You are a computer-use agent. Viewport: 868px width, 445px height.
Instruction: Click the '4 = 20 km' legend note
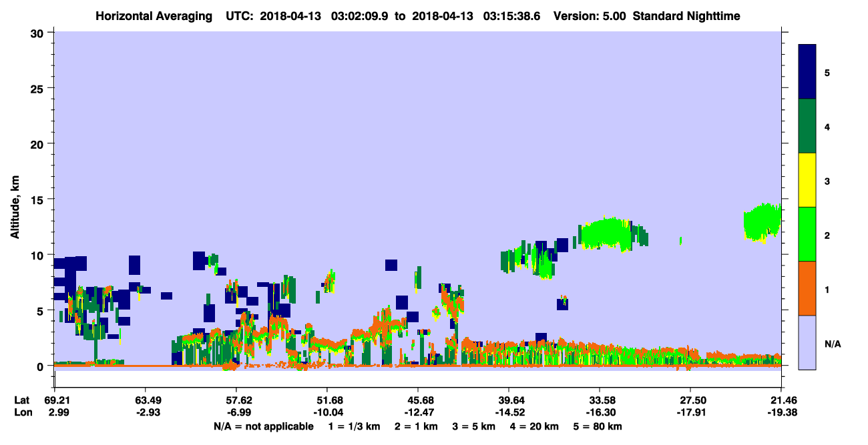pos(533,426)
